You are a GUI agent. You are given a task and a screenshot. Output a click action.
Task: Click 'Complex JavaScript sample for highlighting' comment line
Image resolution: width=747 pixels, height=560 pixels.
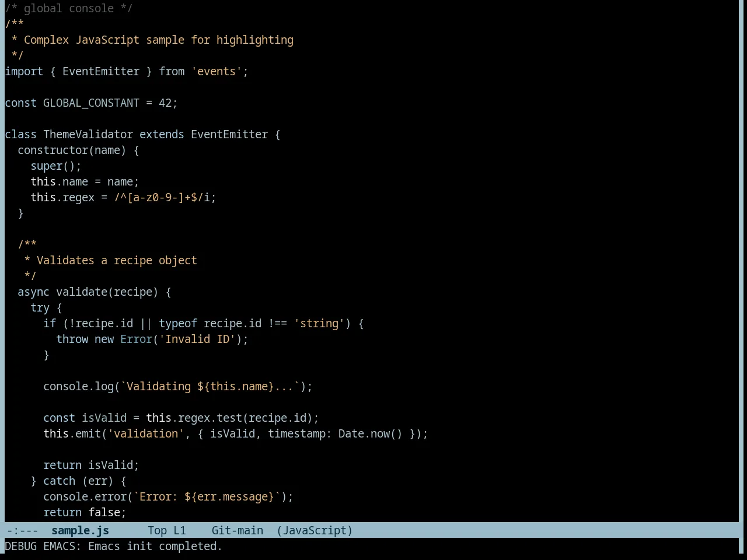click(158, 40)
